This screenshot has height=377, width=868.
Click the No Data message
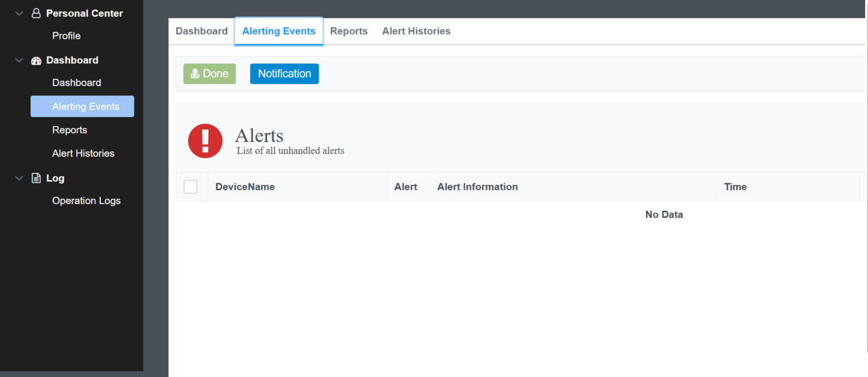(664, 215)
